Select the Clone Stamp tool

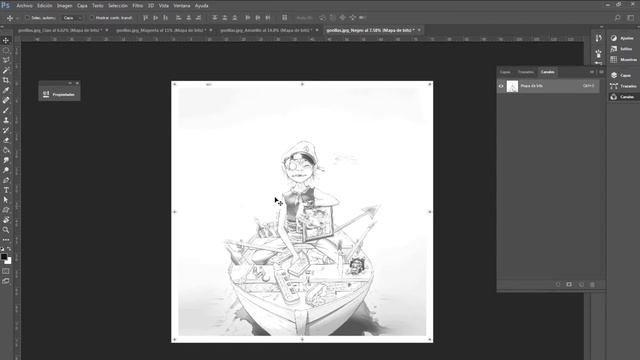click(x=6, y=120)
